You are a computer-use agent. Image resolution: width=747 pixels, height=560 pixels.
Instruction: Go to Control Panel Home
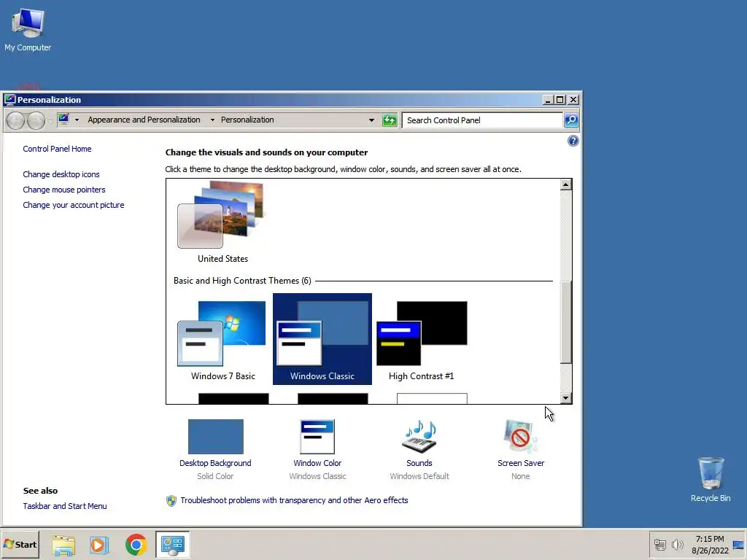tap(57, 149)
